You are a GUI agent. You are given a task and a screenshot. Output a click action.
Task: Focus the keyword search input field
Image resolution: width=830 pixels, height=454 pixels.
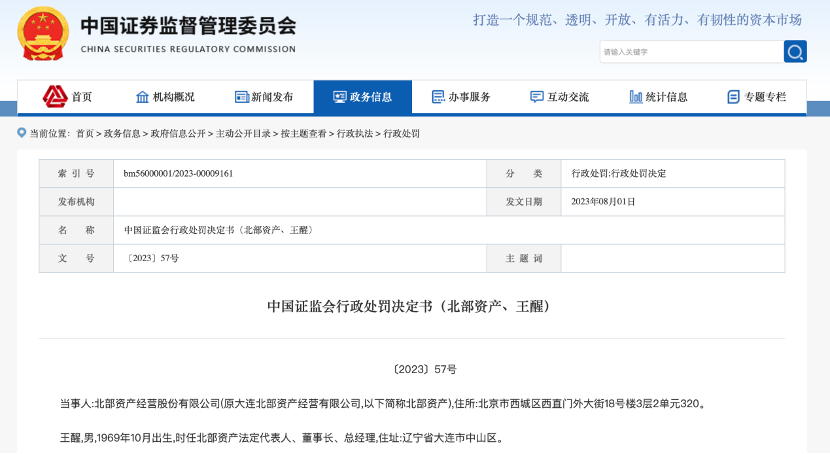point(692,52)
